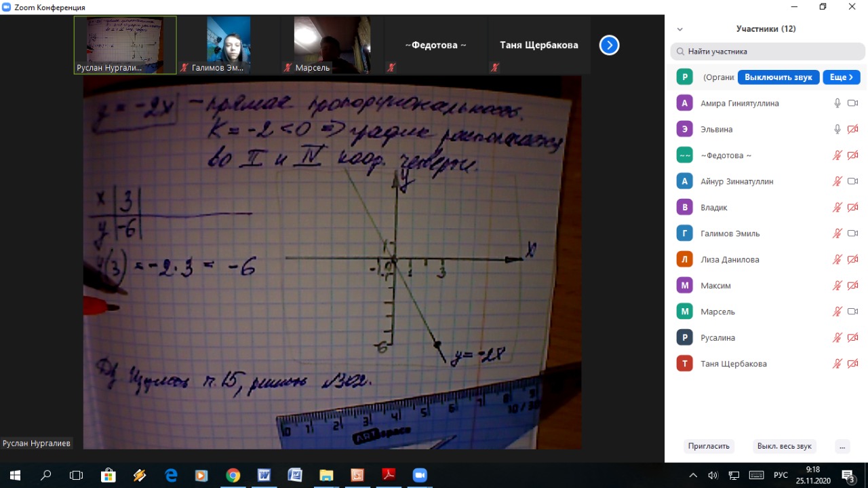The width and height of the screenshot is (868, 488).
Task: Click camera icon next to Галимов Эмиль
Action: point(853,233)
